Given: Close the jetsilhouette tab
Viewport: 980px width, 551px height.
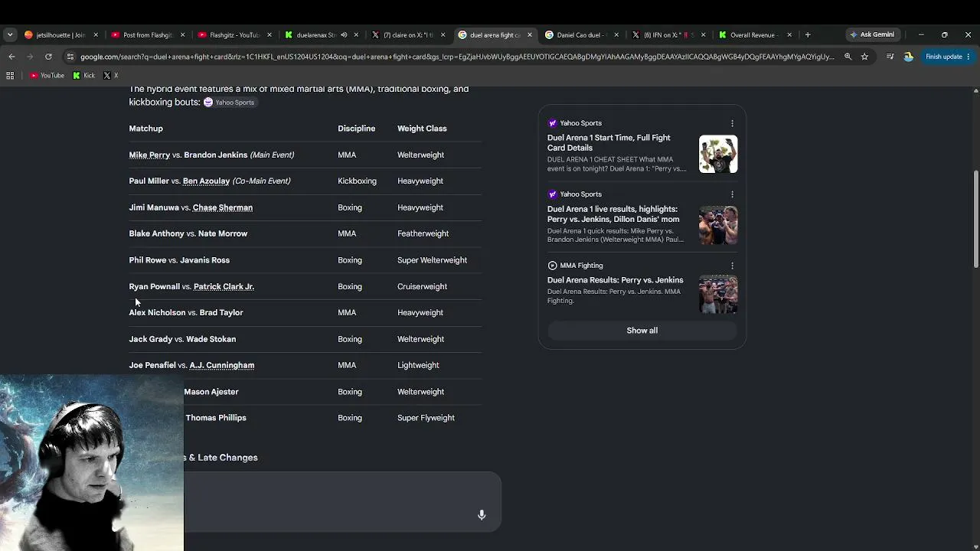Looking at the screenshot, I should [96, 34].
